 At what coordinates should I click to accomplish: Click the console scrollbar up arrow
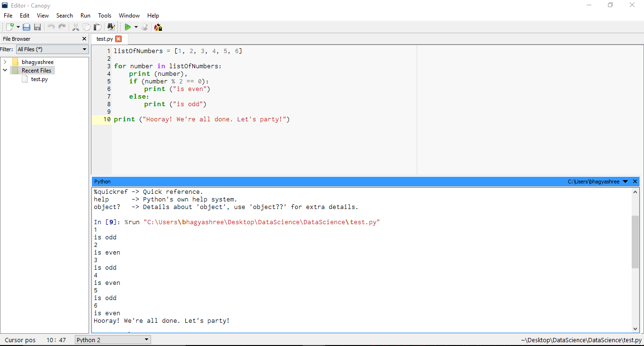tap(635, 192)
